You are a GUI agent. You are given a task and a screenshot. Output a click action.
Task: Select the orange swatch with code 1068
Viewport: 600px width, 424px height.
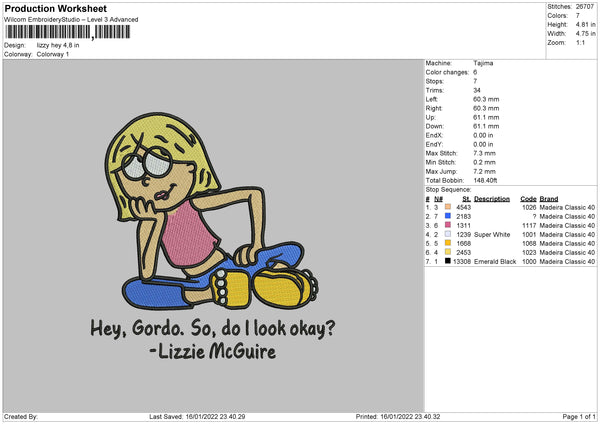point(448,243)
